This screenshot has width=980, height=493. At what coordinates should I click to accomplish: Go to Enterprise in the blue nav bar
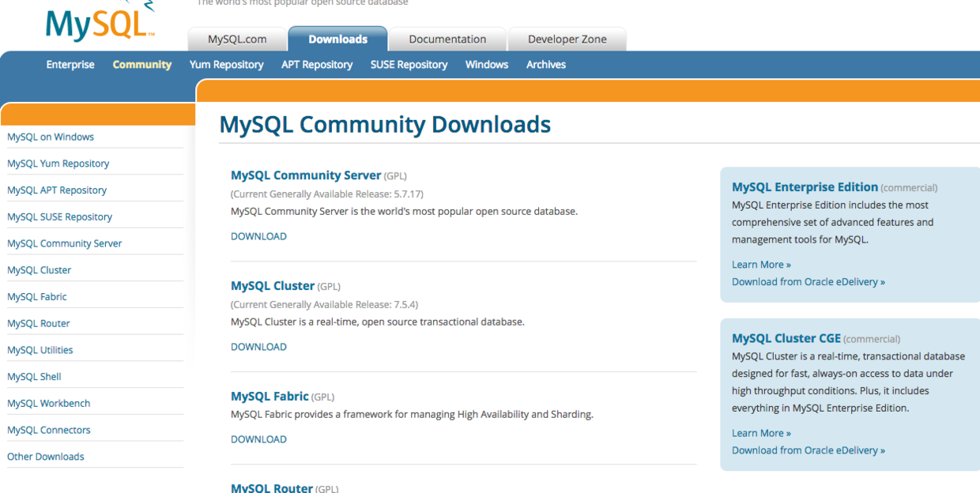tap(70, 65)
